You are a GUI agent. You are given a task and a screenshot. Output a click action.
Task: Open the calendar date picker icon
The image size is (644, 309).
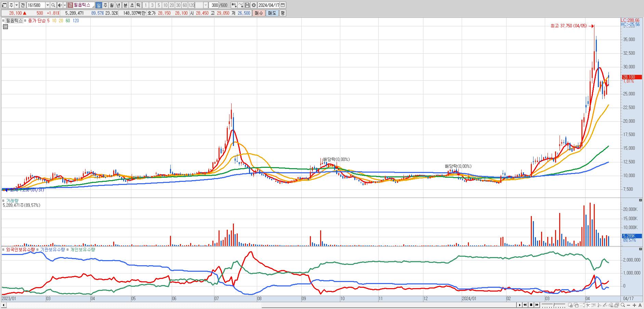point(282,5)
